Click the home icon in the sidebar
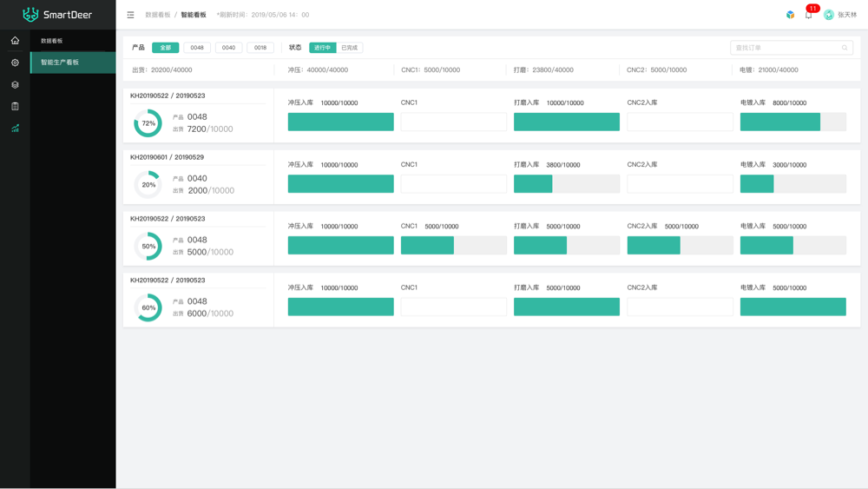The height and width of the screenshot is (489, 868). pyautogui.click(x=15, y=41)
